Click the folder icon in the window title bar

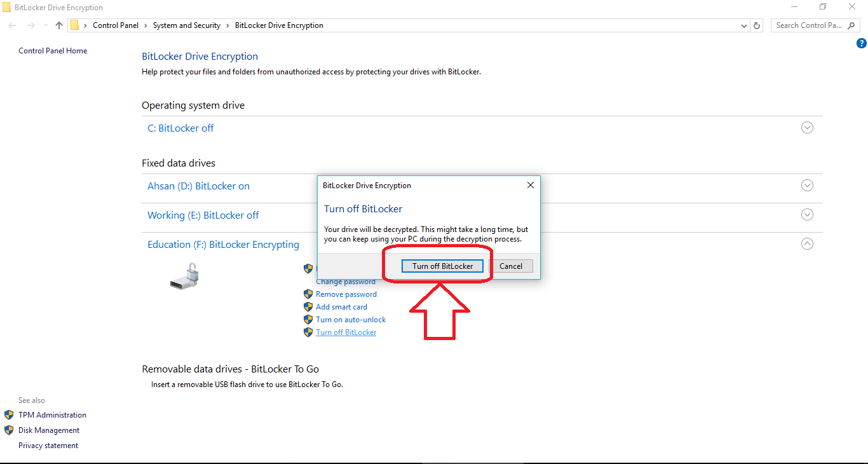tap(6, 7)
